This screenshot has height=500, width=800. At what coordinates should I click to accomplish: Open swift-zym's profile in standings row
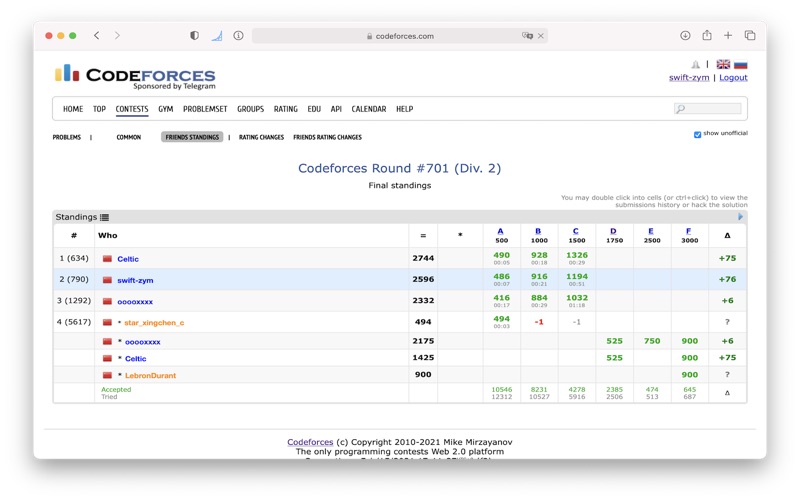pyautogui.click(x=135, y=280)
